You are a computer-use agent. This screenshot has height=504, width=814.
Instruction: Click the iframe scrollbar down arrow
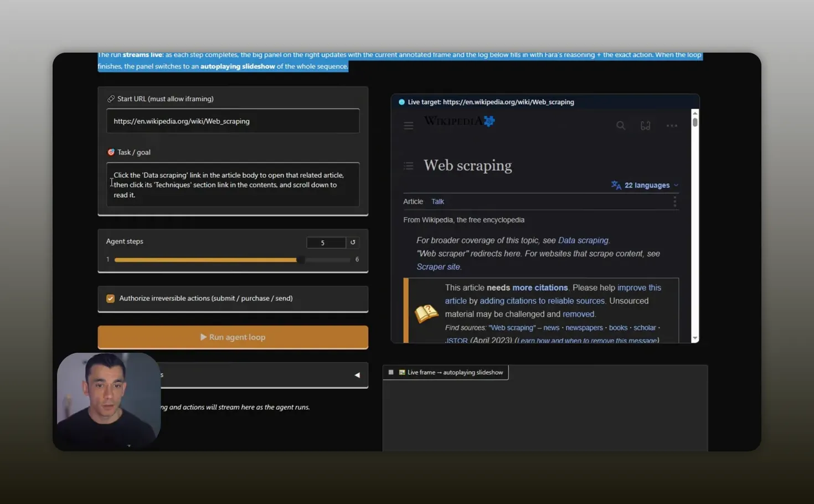pyautogui.click(x=695, y=338)
